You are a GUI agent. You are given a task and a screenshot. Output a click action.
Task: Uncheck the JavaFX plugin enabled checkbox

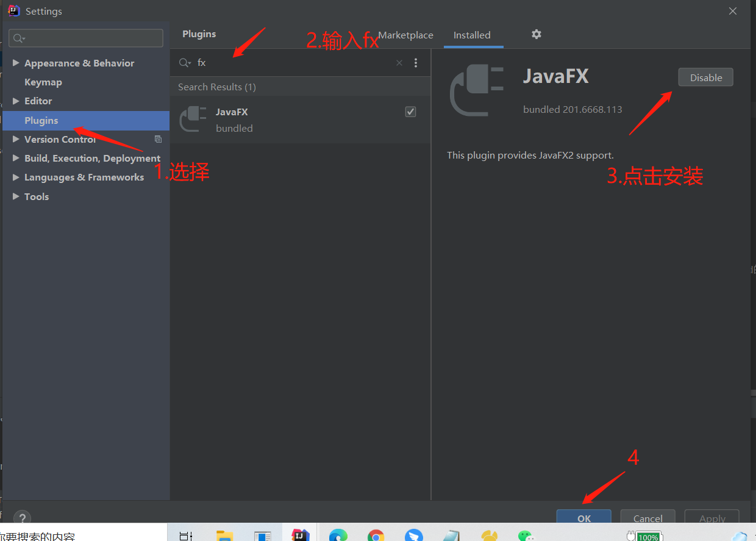pos(411,112)
